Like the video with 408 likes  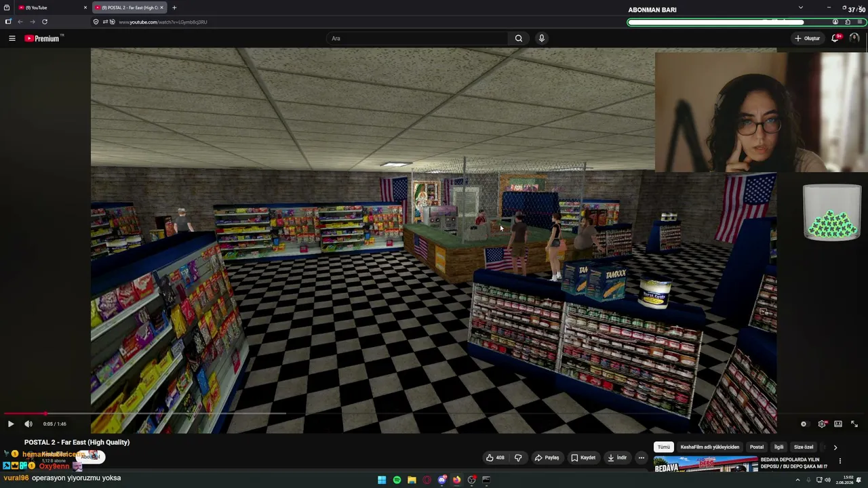point(495,457)
